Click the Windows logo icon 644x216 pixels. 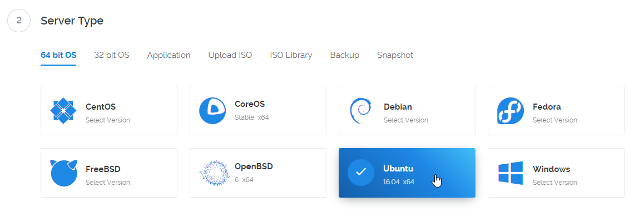click(x=511, y=173)
